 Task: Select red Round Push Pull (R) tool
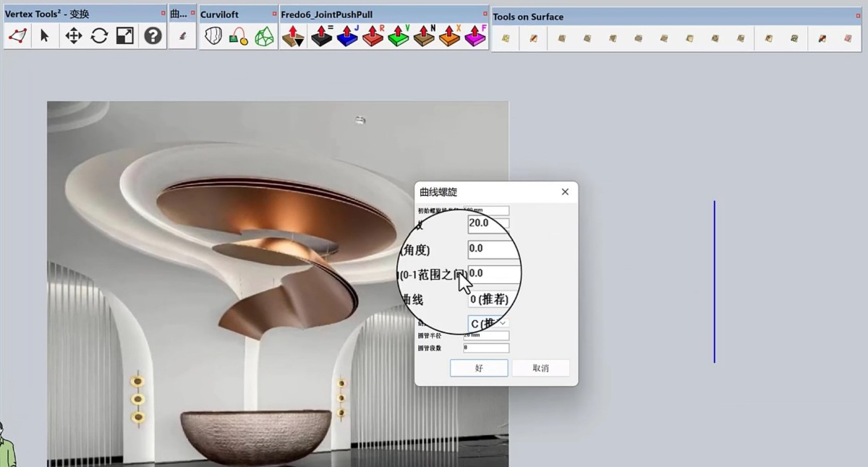373,35
